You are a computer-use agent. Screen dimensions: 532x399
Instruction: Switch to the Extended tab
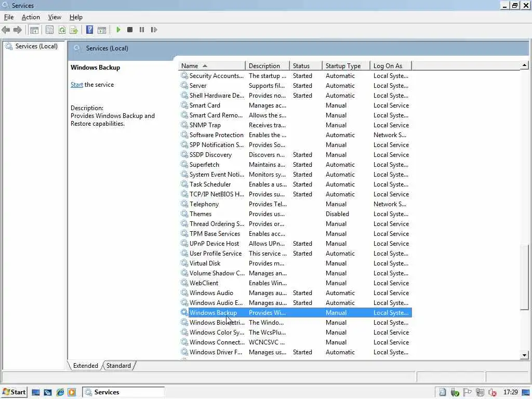coord(86,366)
